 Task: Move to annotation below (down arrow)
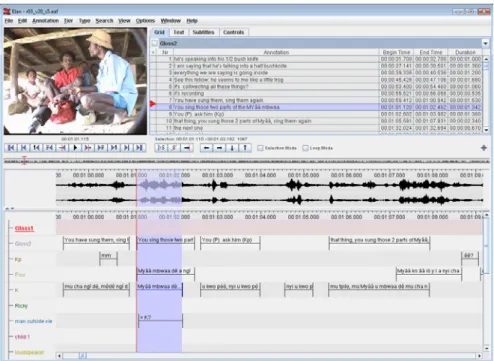tap(232, 148)
